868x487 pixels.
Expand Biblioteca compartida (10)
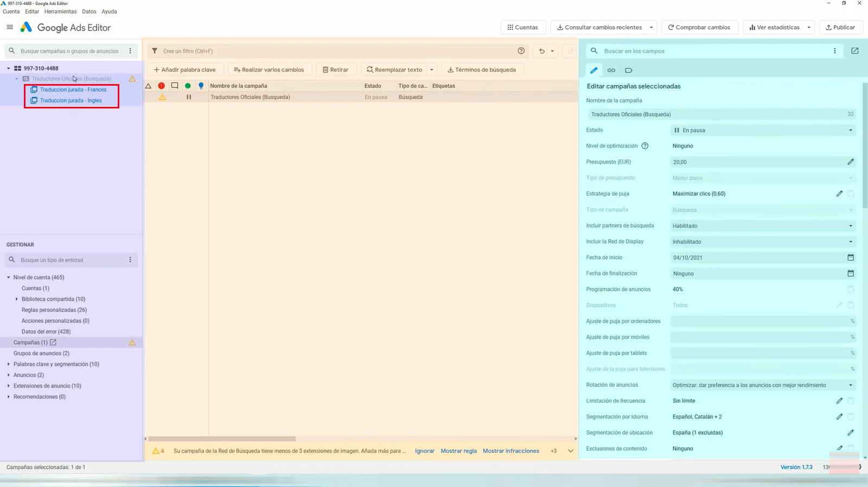coord(17,299)
